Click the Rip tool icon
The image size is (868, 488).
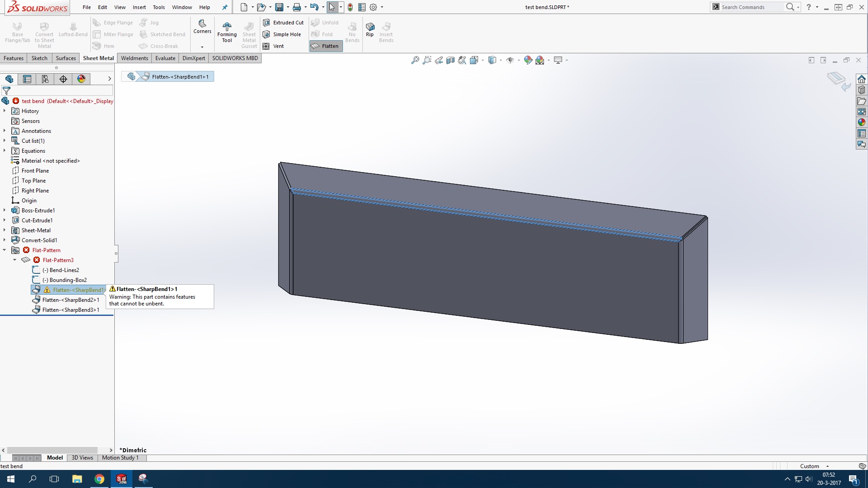(370, 27)
